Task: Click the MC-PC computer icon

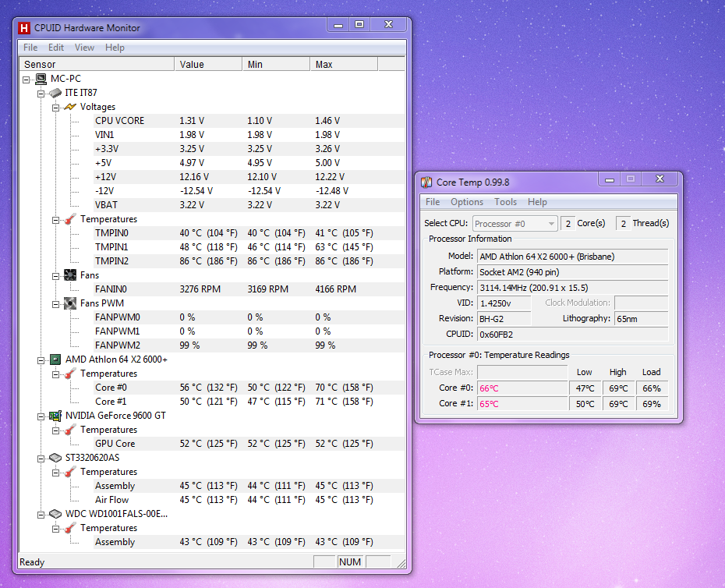Action: point(41,79)
